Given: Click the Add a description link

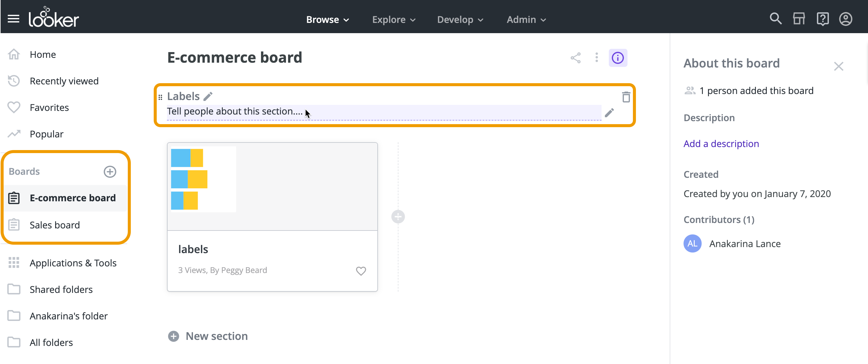Looking at the screenshot, I should (721, 143).
